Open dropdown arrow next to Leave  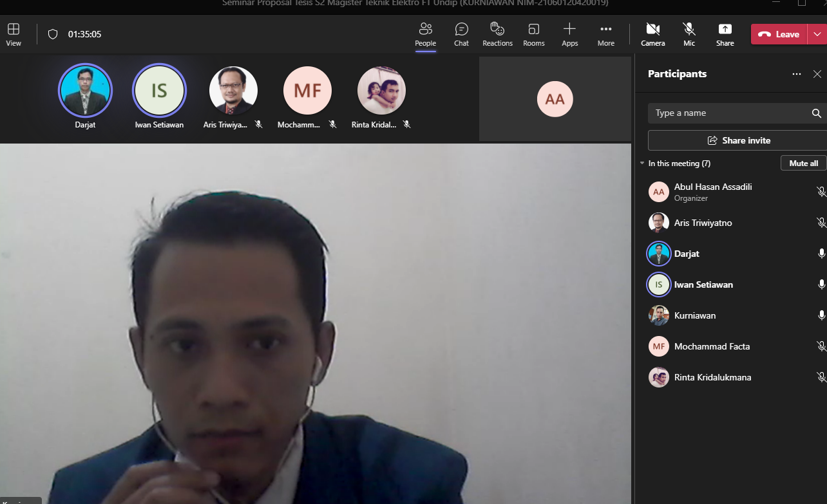click(x=817, y=34)
